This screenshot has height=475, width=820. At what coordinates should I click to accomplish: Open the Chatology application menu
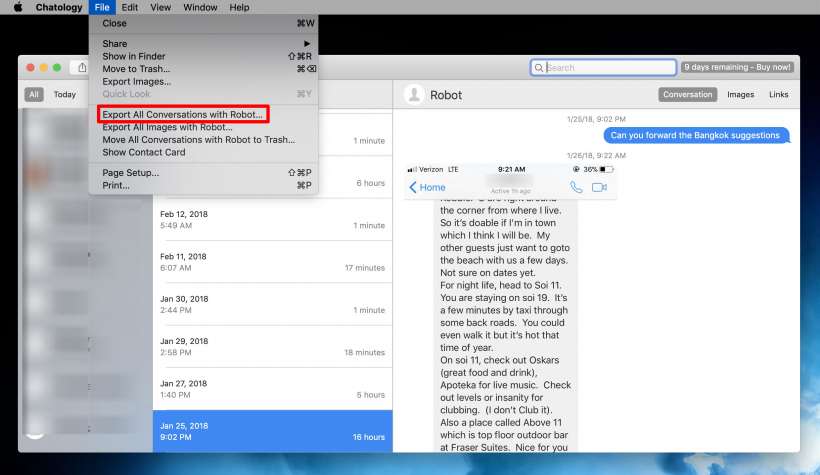(x=59, y=7)
